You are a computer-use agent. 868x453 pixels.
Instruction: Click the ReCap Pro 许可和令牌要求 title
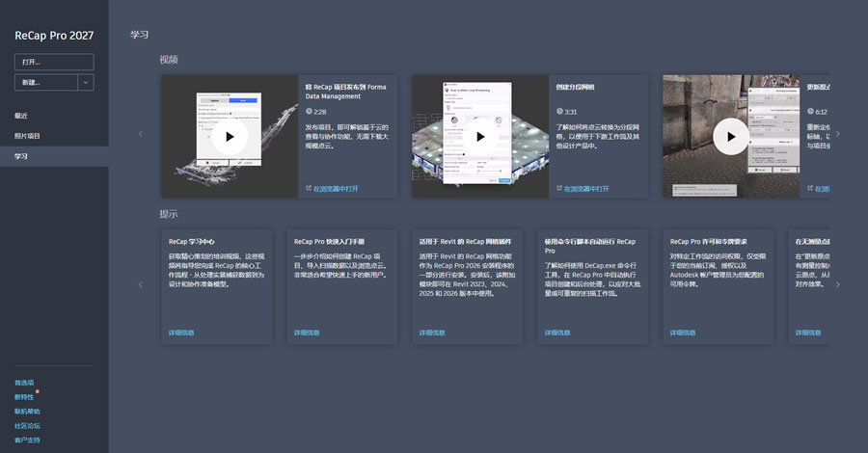tap(709, 242)
